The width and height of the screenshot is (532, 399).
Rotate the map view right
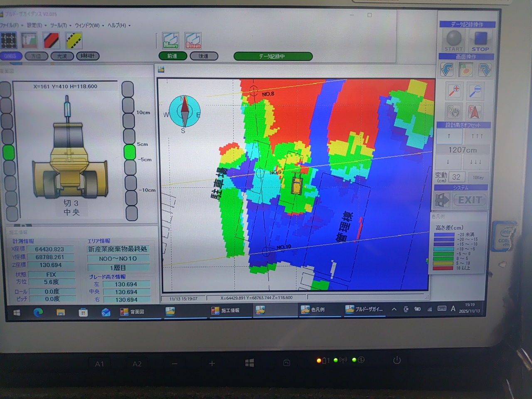click(484, 70)
